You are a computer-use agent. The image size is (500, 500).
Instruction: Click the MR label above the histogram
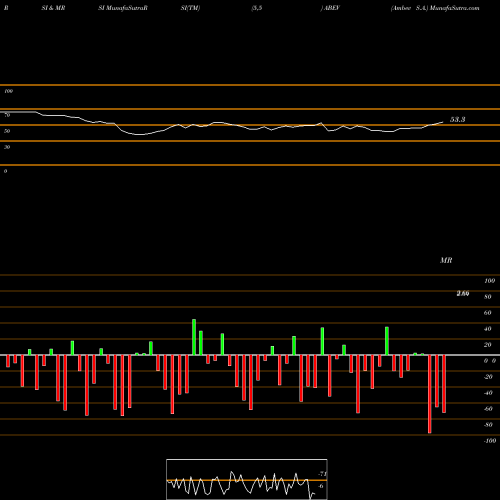(x=446, y=260)
